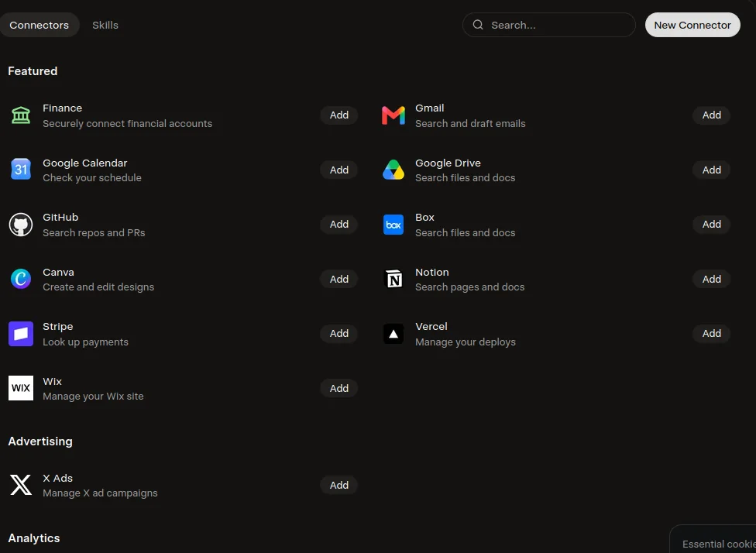
Task: Add the Notion connector
Action: [711, 279]
